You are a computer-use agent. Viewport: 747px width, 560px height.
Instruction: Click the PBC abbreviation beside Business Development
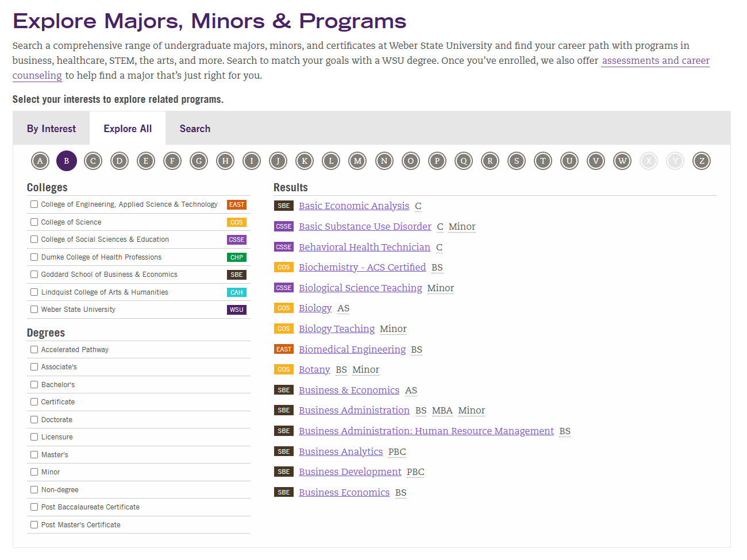415,472
